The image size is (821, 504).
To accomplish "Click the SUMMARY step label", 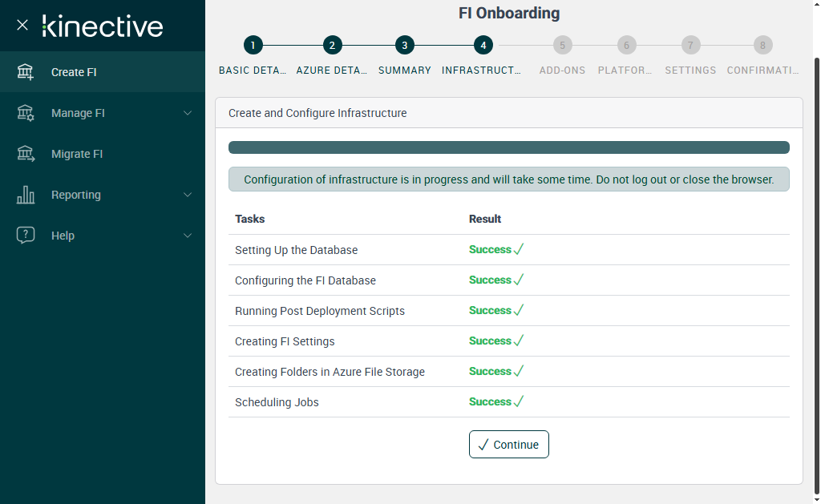I will point(405,71).
